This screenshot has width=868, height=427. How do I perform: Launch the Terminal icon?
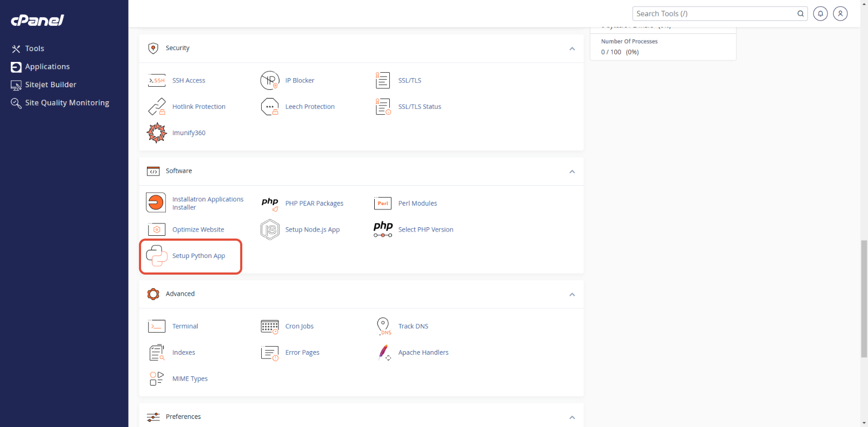(157, 326)
